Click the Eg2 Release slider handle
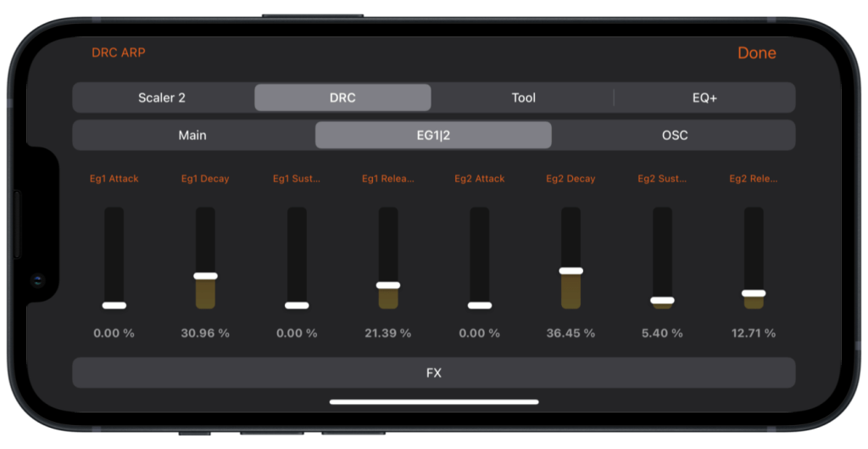 pos(754,293)
